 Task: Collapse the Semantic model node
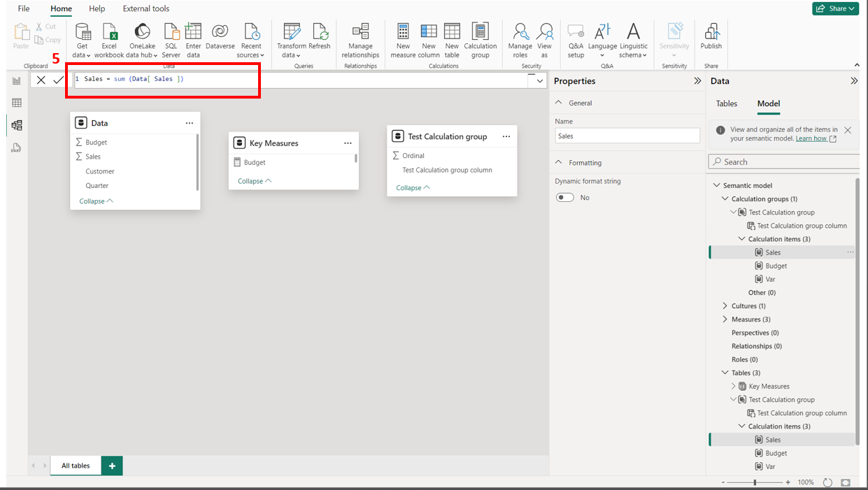pyautogui.click(x=716, y=185)
